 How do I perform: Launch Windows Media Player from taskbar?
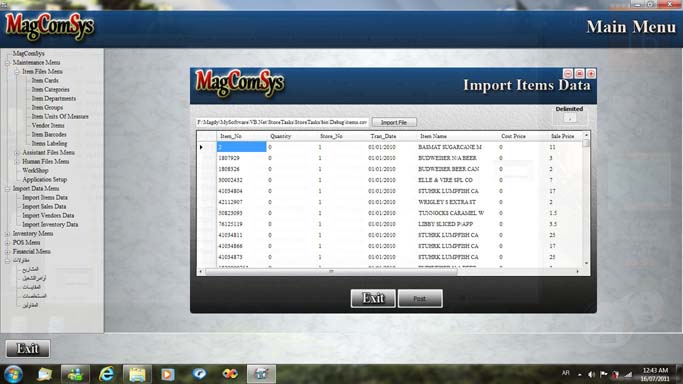click(x=168, y=374)
